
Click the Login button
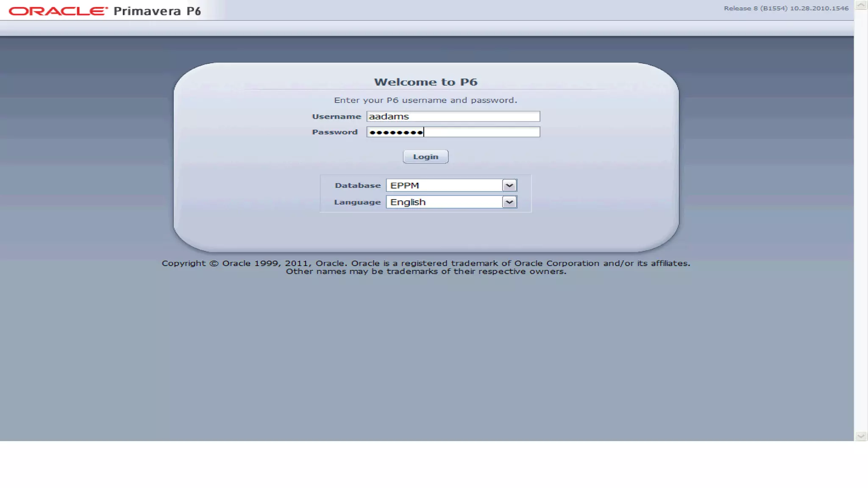(x=426, y=157)
